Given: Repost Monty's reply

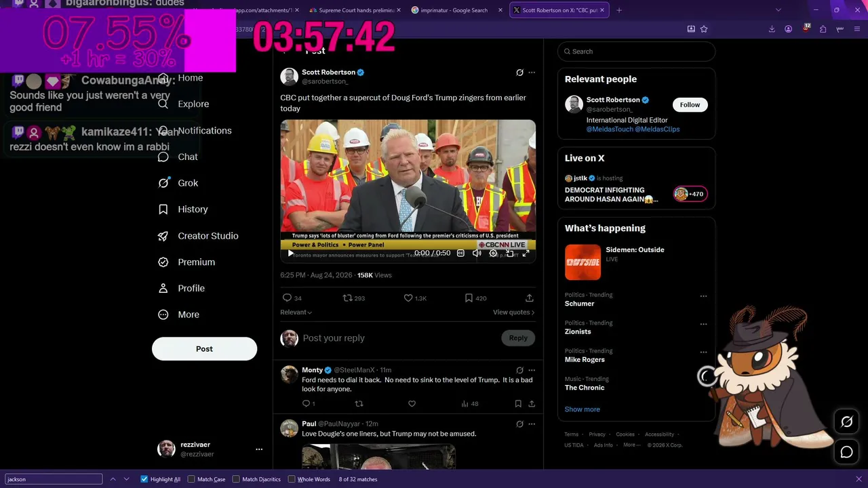Looking at the screenshot, I should tap(359, 404).
